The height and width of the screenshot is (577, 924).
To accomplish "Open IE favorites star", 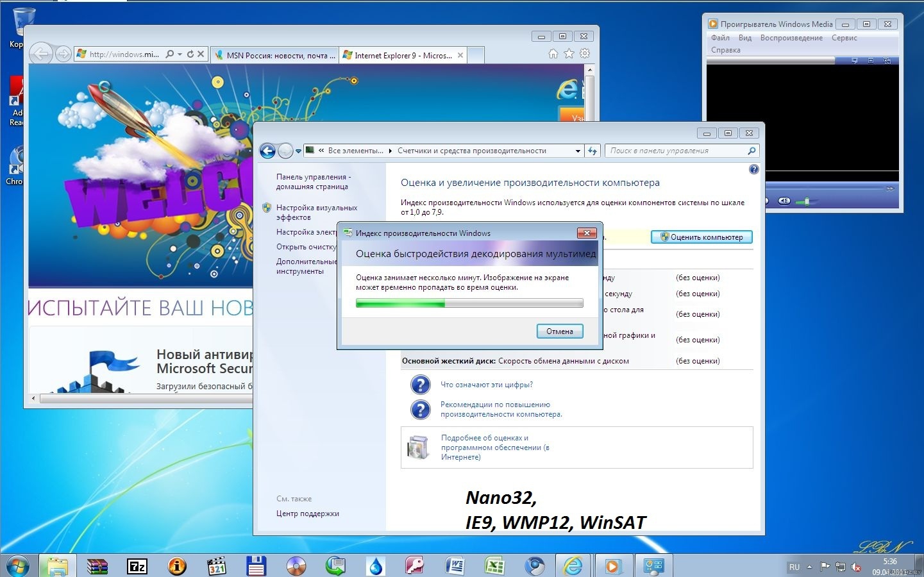I will tap(569, 54).
